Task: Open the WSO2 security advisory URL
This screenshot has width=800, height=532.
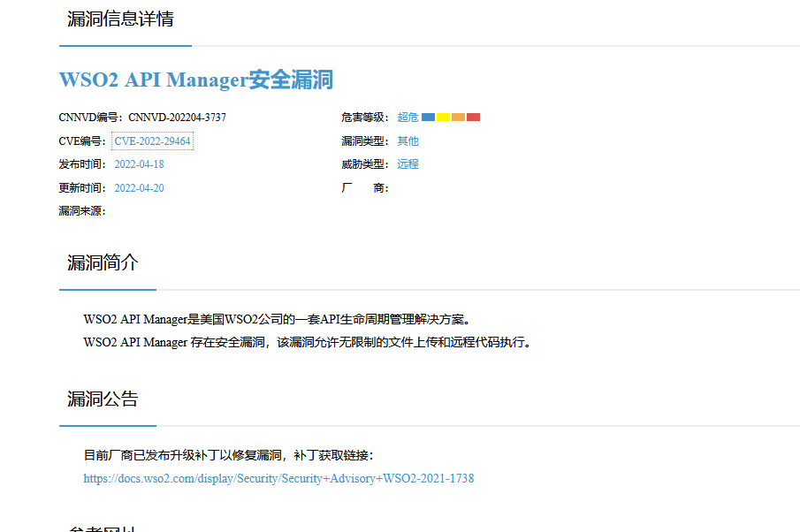Action: (278, 478)
